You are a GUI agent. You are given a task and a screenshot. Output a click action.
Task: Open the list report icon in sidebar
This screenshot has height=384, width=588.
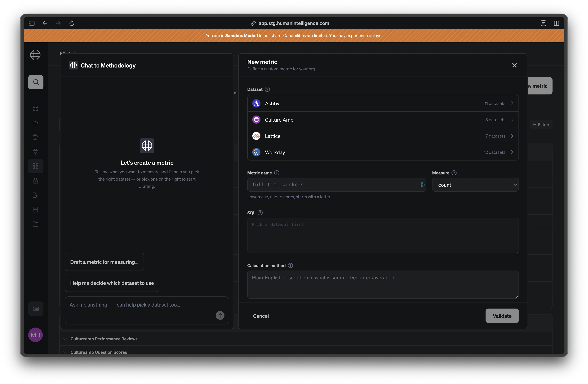(x=36, y=210)
